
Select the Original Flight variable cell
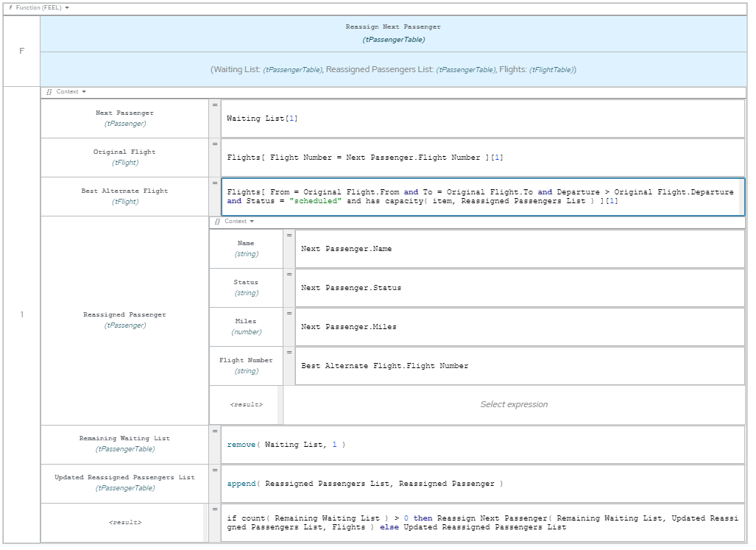[x=124, y=158]
